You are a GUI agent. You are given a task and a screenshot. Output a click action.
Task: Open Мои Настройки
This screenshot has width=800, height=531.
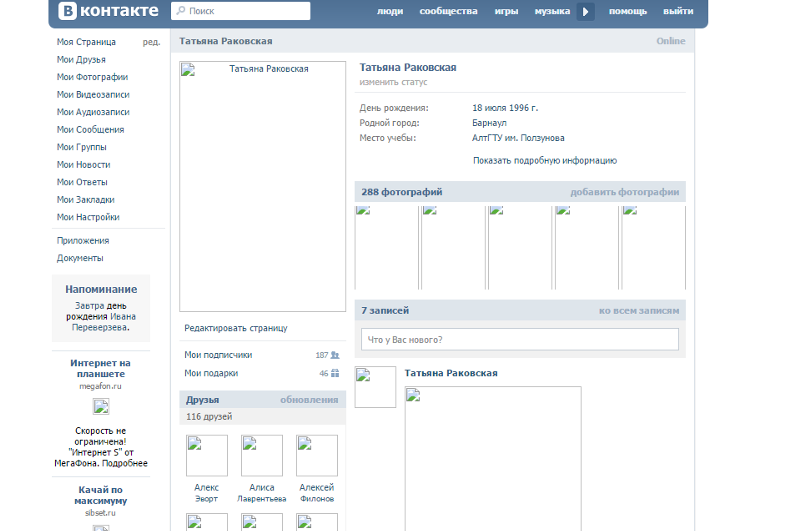point(88,217)
